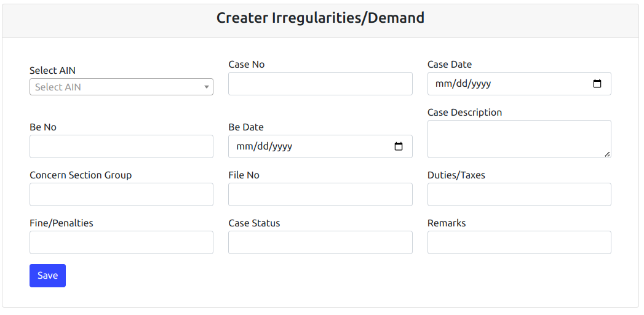This screenshot has width=644, height=315.
Task: Select the year segment in Case Date
Action: (481, 84)
